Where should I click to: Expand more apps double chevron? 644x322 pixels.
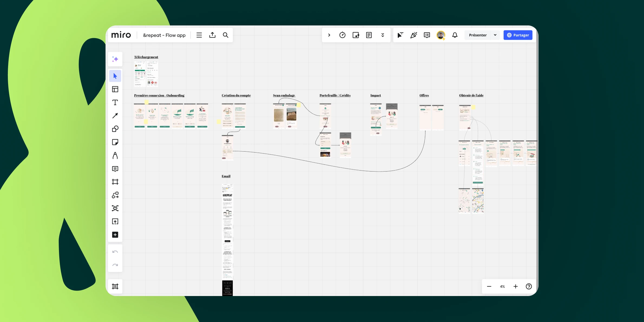point(383,35)
